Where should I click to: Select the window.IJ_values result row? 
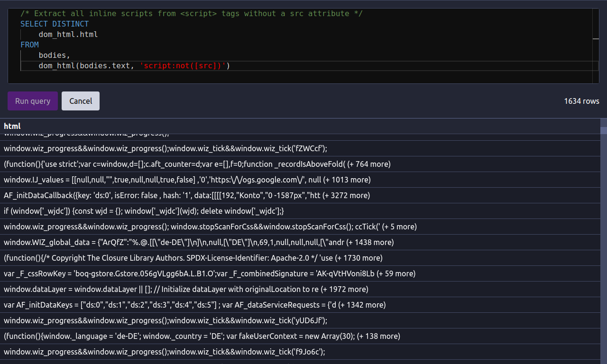pyautogui.click(x=187, y=180)
